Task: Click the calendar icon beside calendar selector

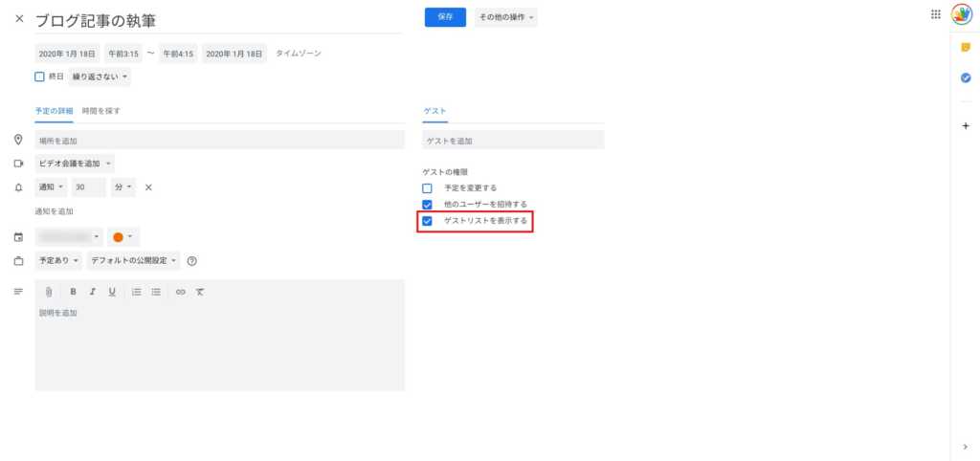Action: pos(19,237)
